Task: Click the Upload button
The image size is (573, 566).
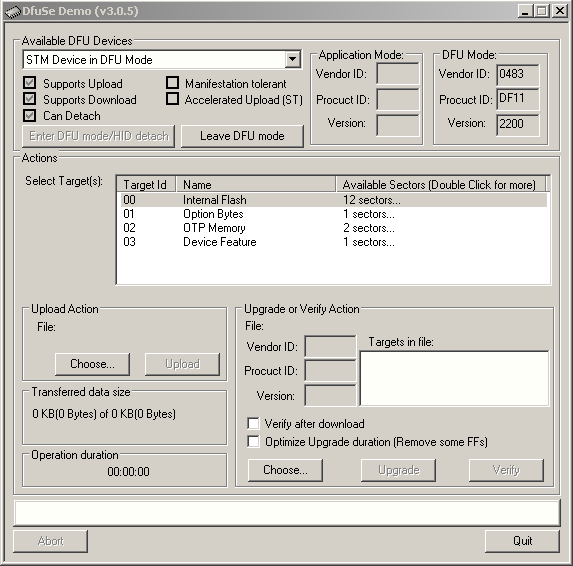Action: pos(182,364)
